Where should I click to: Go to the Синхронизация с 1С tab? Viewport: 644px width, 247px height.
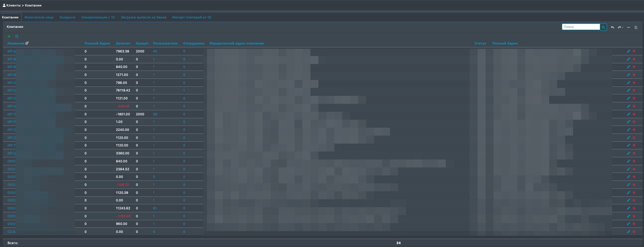[98, 17]
